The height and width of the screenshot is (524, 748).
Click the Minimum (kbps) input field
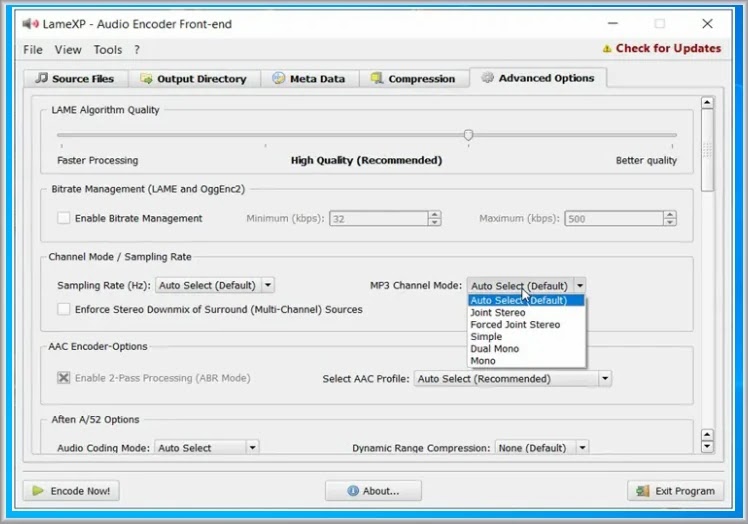click(379, 219)
